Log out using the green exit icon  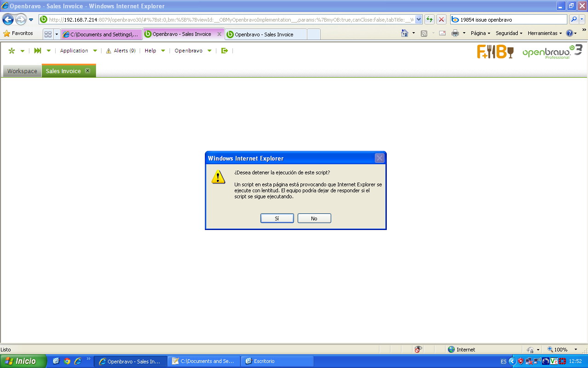pos(225,51)
